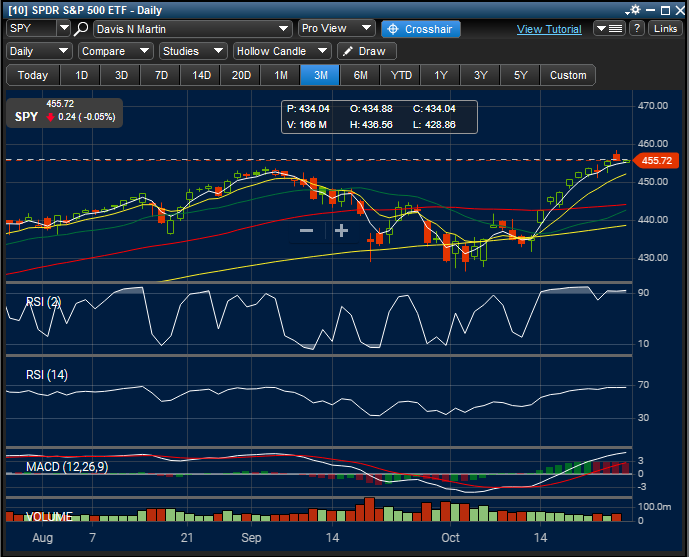Open the window settings gear icon

(635, 10)
